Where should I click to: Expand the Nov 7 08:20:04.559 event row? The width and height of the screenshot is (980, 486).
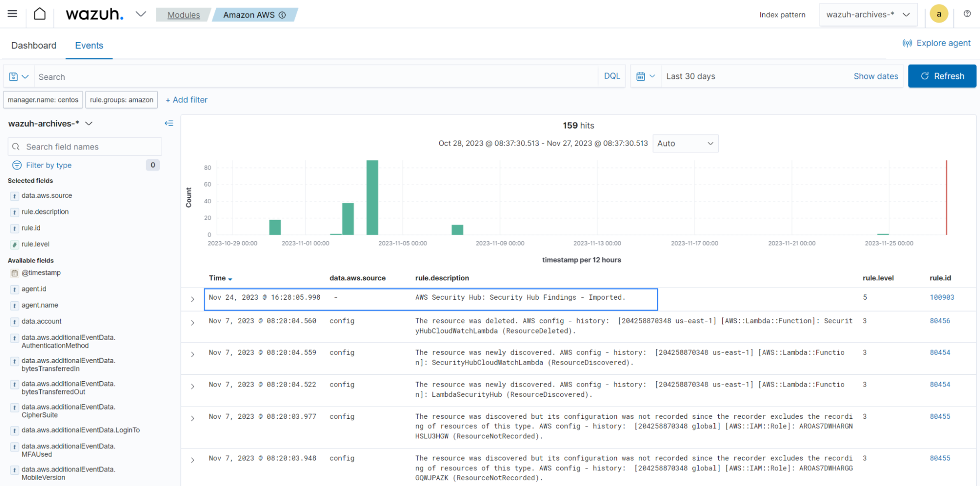pos(193,354)
